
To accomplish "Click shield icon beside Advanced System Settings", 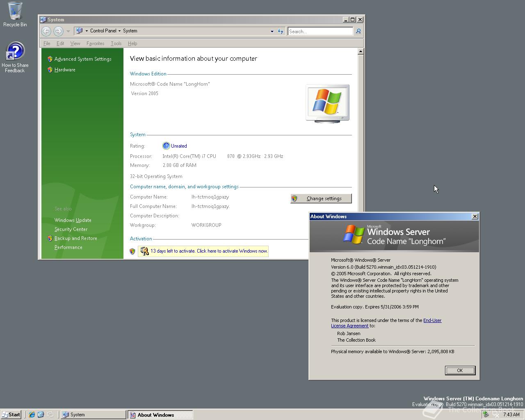I will click(x=50, y=59).
